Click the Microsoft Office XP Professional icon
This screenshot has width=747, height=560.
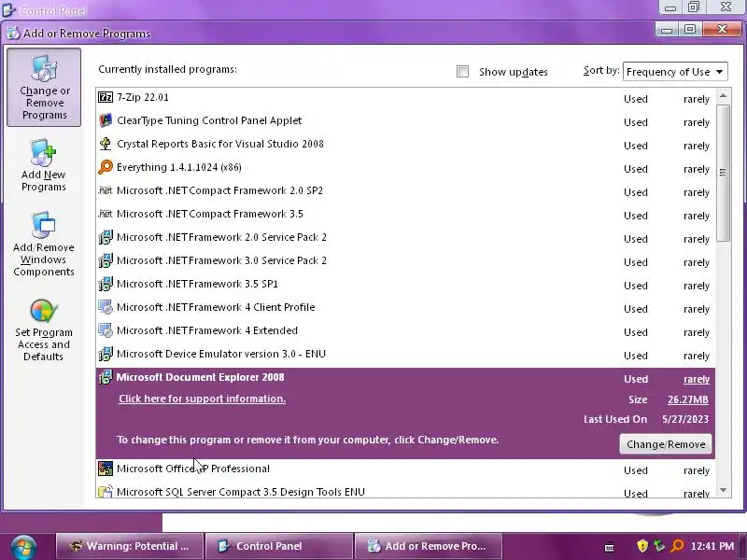pos(106,469)
